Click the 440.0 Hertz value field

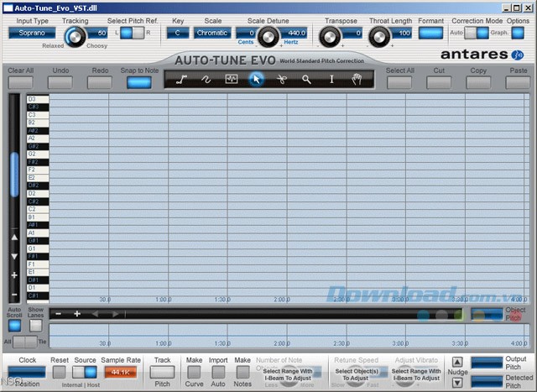294,33
